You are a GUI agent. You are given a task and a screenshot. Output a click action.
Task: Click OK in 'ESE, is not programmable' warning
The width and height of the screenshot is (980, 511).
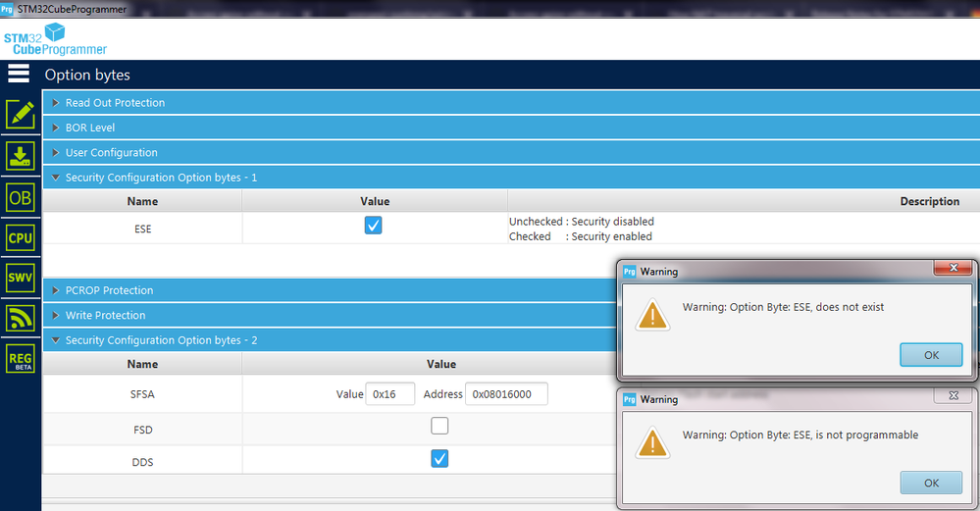coord(931,483)
